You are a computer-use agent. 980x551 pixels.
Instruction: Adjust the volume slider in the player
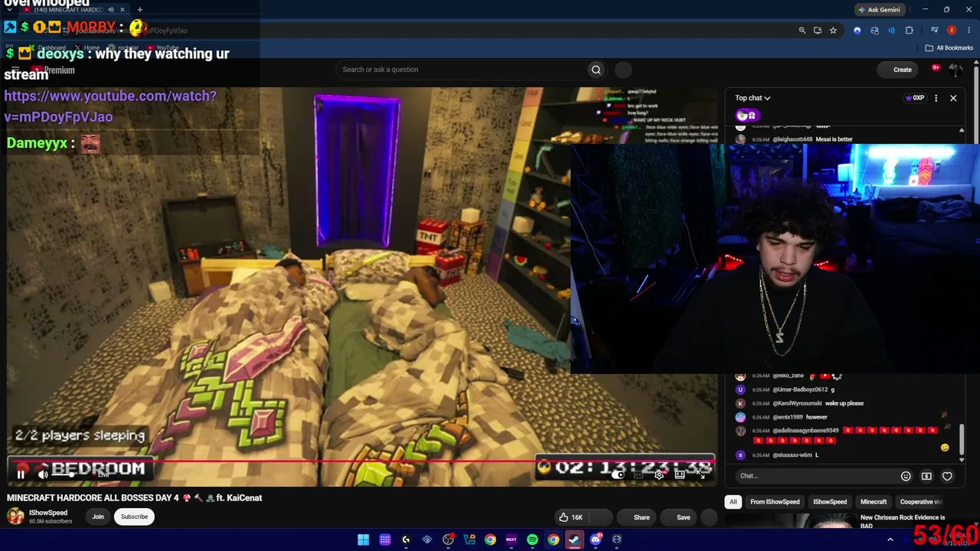coord(64,474)
